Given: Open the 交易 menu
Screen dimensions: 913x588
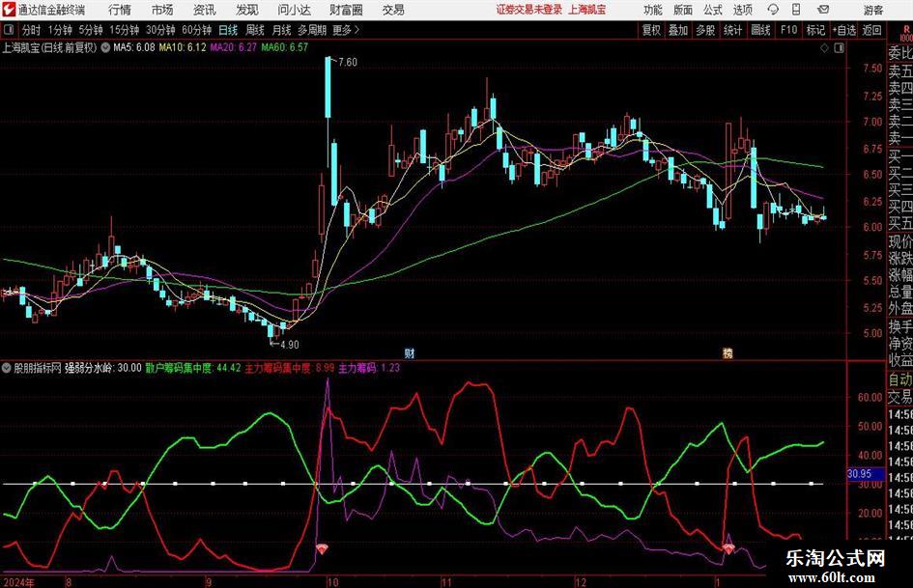Looking at the screenshot, I should tap(393, 10).
